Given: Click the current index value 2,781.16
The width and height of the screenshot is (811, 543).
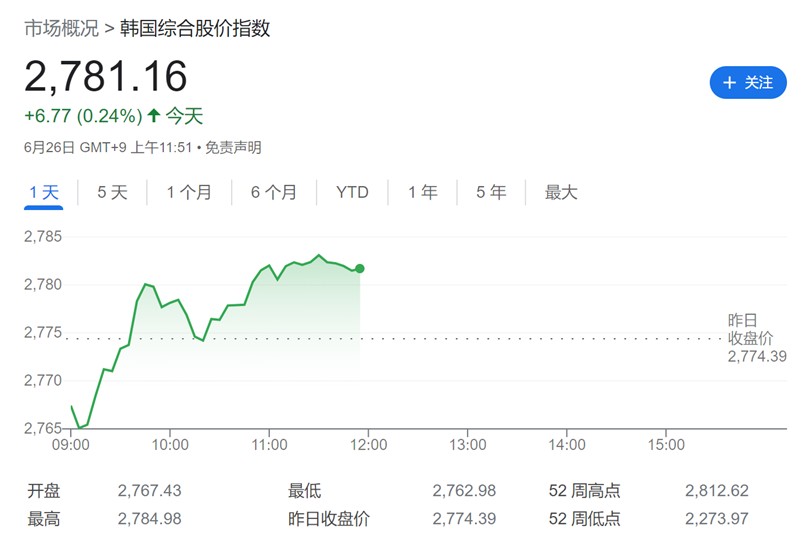Looking at the screenshot, I should click(x=106, y=77).
